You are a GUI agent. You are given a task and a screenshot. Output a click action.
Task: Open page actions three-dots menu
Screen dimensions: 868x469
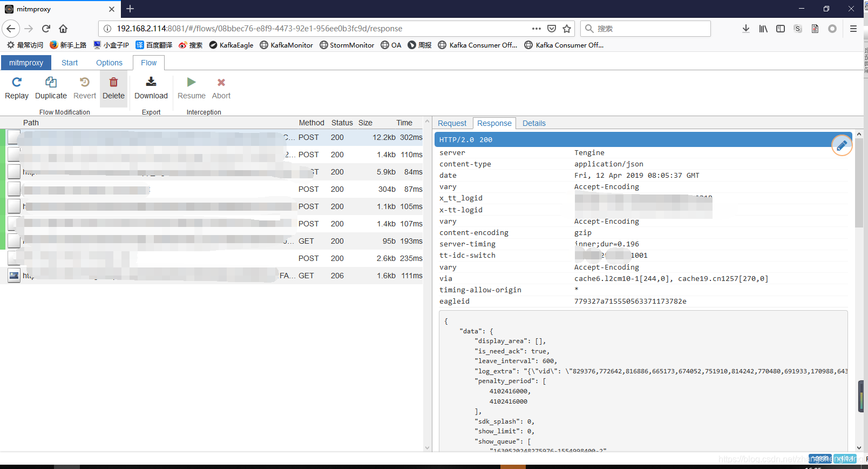click(x=536, y=29)
